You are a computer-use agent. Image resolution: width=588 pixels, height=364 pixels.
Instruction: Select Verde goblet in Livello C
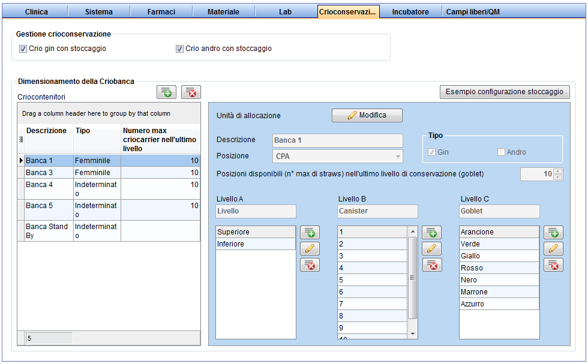tap(499, 244)
